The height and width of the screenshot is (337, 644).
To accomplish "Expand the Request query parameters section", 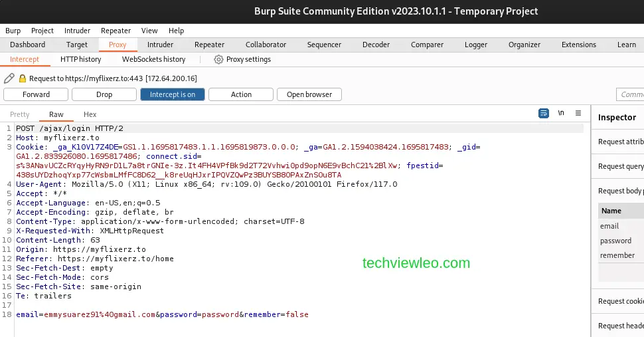I will click(620, 166).
